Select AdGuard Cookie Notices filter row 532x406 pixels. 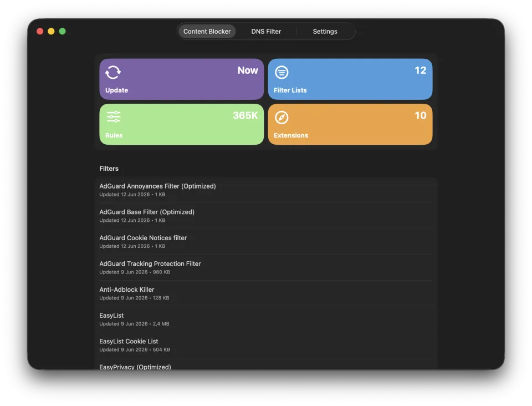[266, 242]
